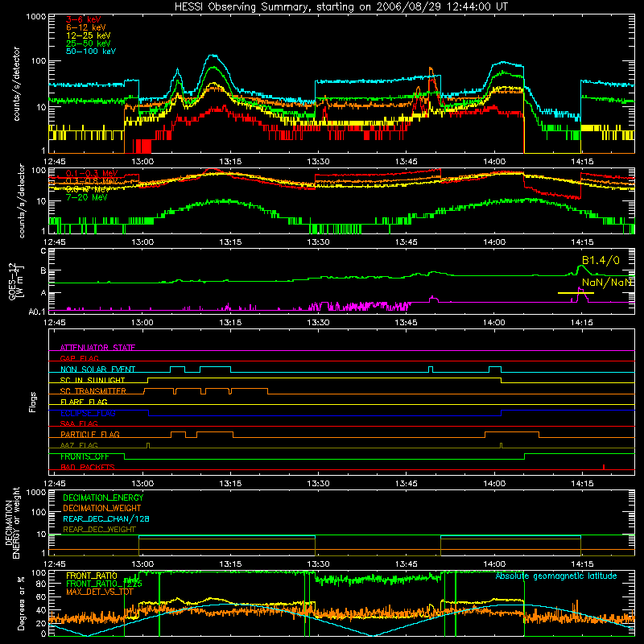Click the Absolute geomagnetic latitude label
This screenshot has width=644, height=644.
click(x=556, y=576)
